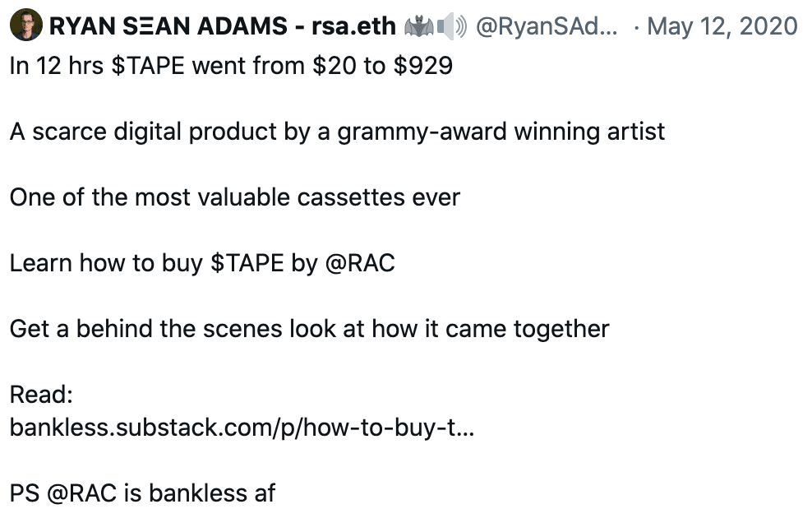Click 'One of the most valuable cassettes ever'

point(234,197)
